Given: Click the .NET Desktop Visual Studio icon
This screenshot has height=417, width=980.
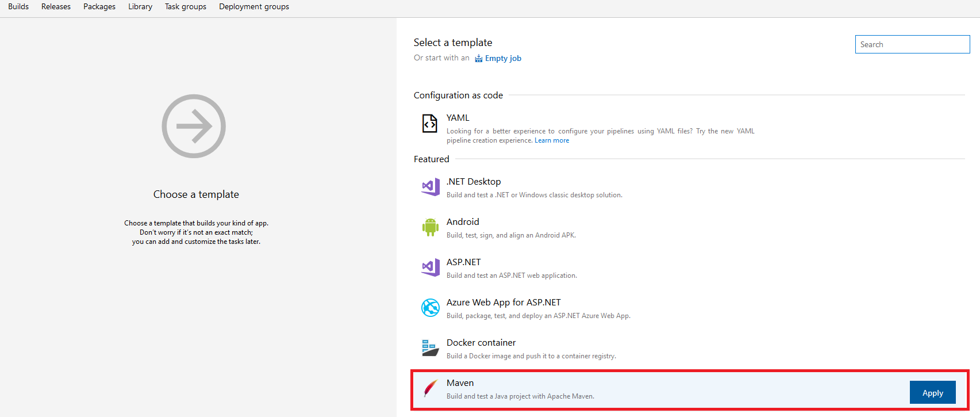Looking at the screenshot, I should pyautogui.click(x=431, y=186).
